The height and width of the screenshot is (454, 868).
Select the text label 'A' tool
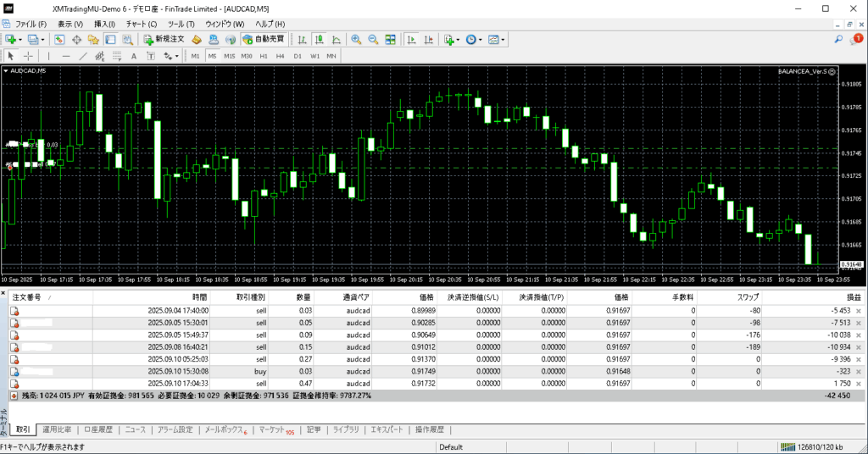133,56
